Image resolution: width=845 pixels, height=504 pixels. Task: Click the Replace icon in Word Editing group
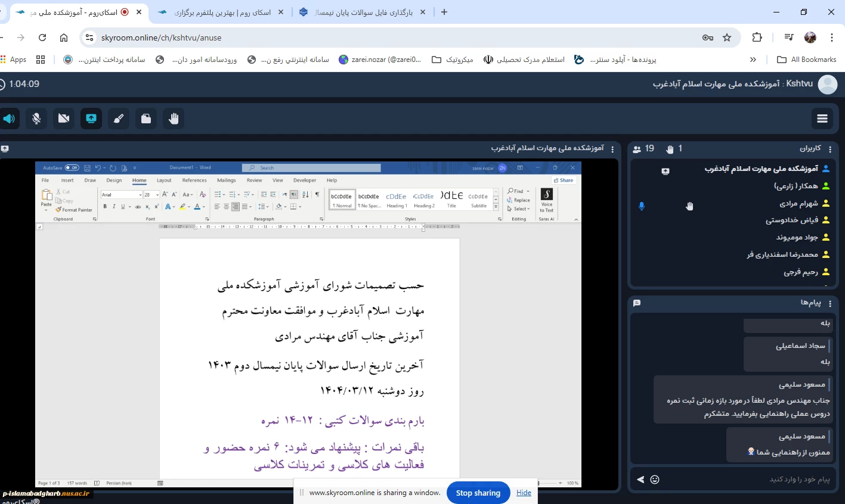[518, 200]
